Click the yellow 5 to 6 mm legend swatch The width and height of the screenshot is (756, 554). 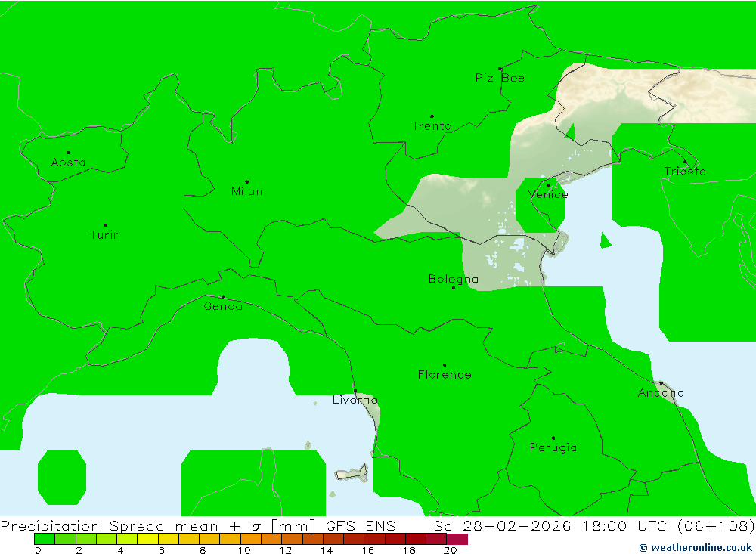coord(147,539)
